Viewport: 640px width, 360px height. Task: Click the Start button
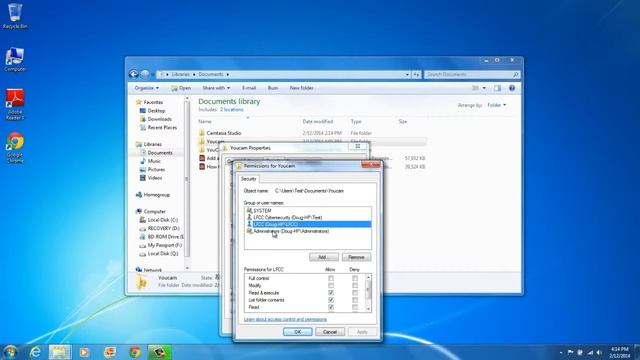10,352
